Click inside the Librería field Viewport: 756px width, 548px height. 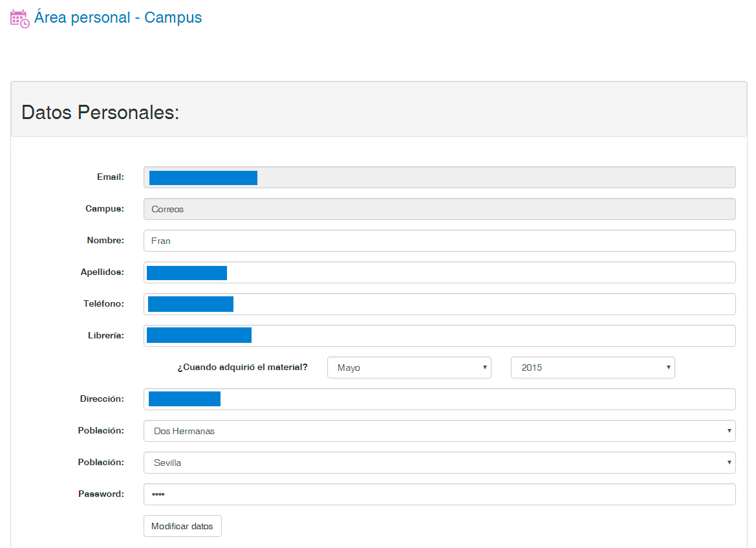click(x=439, y=336)
